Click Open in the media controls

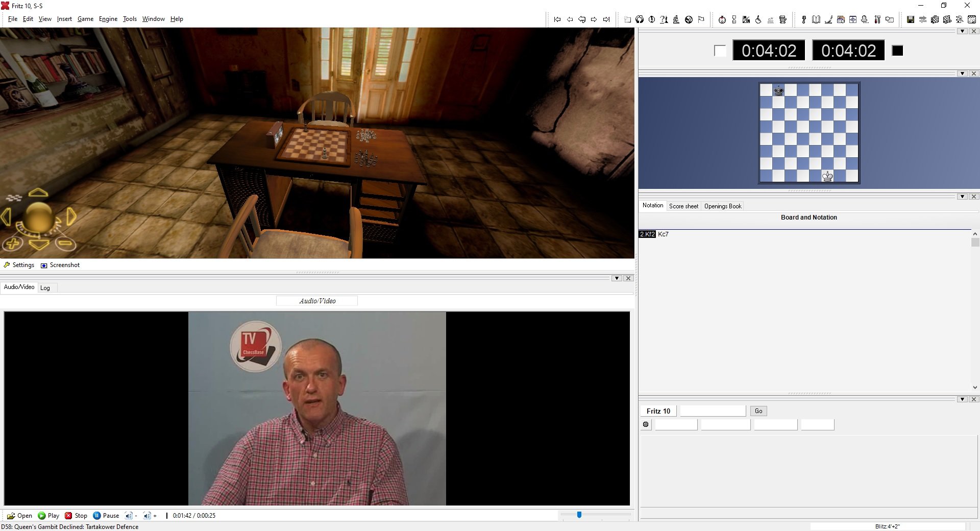[19, 516]
